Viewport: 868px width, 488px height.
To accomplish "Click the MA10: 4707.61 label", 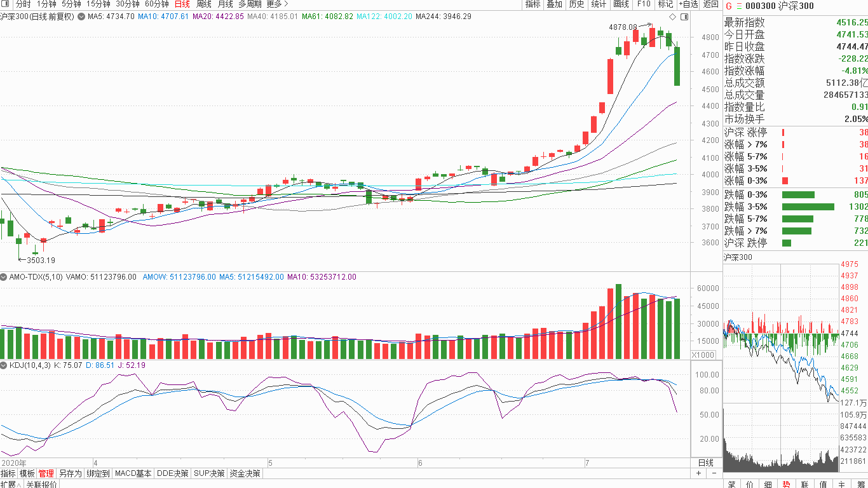I will tap(163, 16).
